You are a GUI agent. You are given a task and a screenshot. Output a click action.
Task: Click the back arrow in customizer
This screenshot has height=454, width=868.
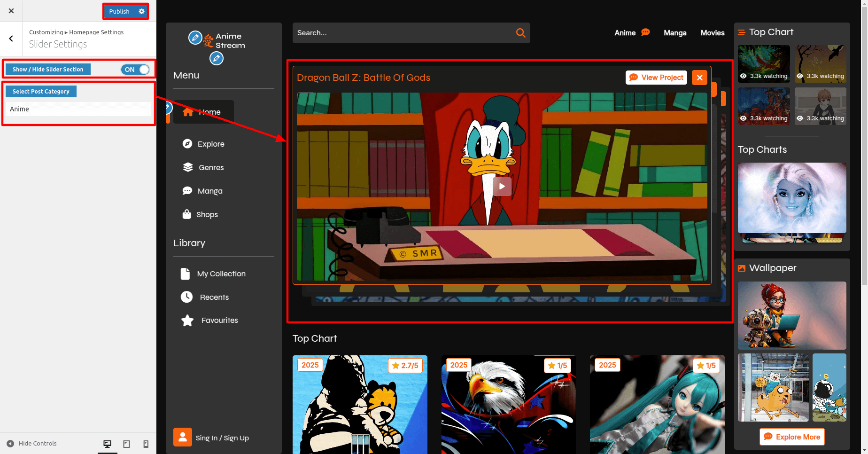(x=11, y=39)
